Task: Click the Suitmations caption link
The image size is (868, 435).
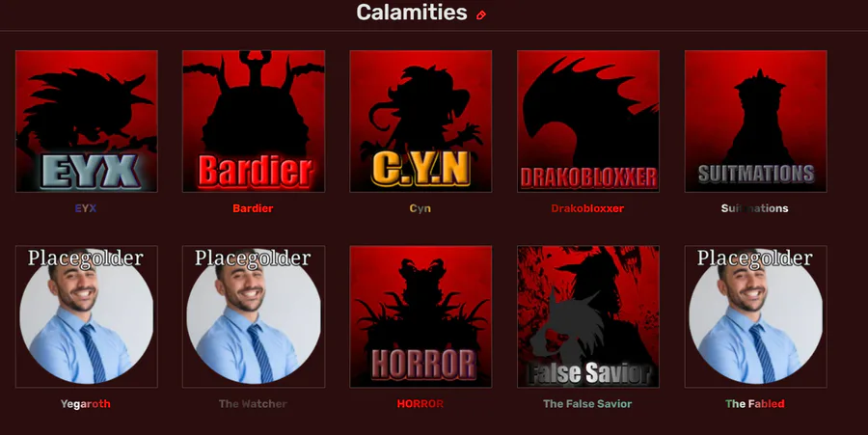Action: pos(754,208)
